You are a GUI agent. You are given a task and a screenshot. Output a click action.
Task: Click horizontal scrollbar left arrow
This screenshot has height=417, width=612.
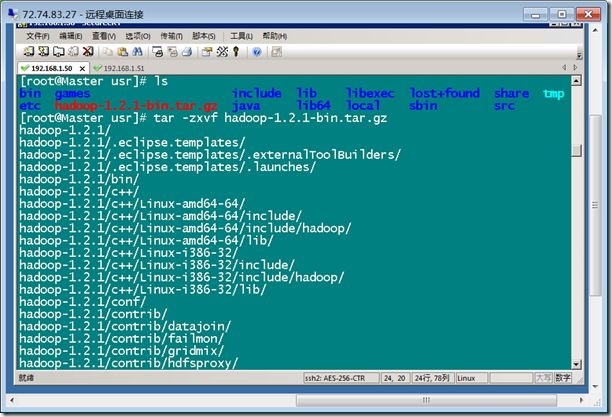[12, 400]
